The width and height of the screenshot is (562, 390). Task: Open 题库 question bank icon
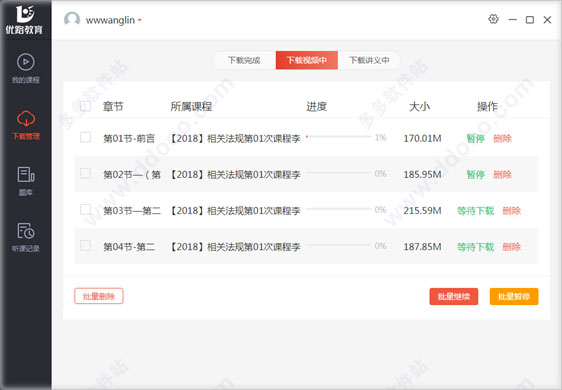pos(26,175)
